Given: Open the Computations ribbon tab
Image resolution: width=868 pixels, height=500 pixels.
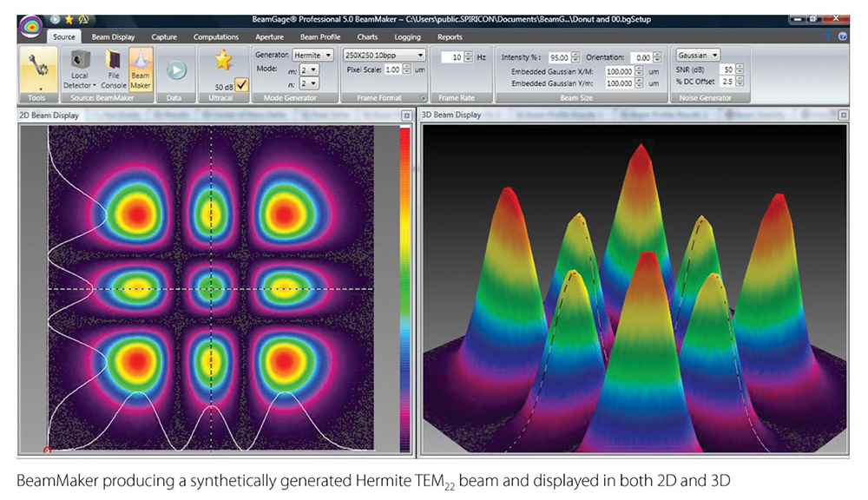Looking at the screenshot, I should coord(216,37).
